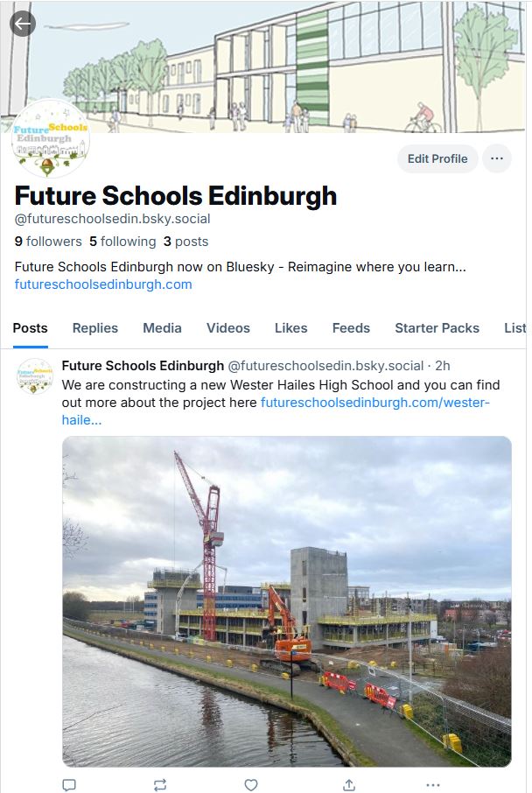The width and height of the screenshot is (532, 793).
Task: Open post more options menu
Action: tap(432, 784)
